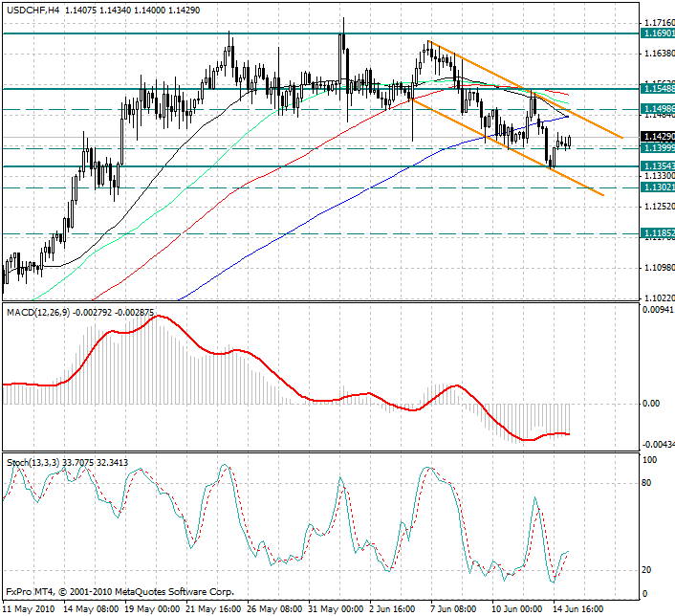Click the 1.1716 price scale value
675x616 pixels.
pos(659,23)
